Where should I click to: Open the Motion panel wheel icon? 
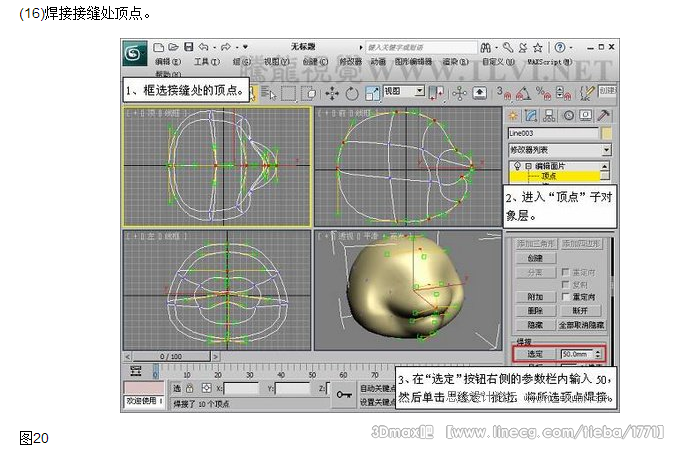pos(568,116)
